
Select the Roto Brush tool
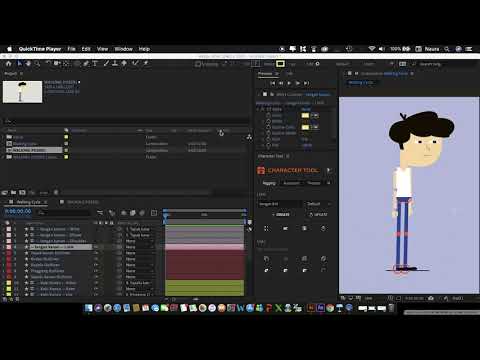(x=135, y=63)
